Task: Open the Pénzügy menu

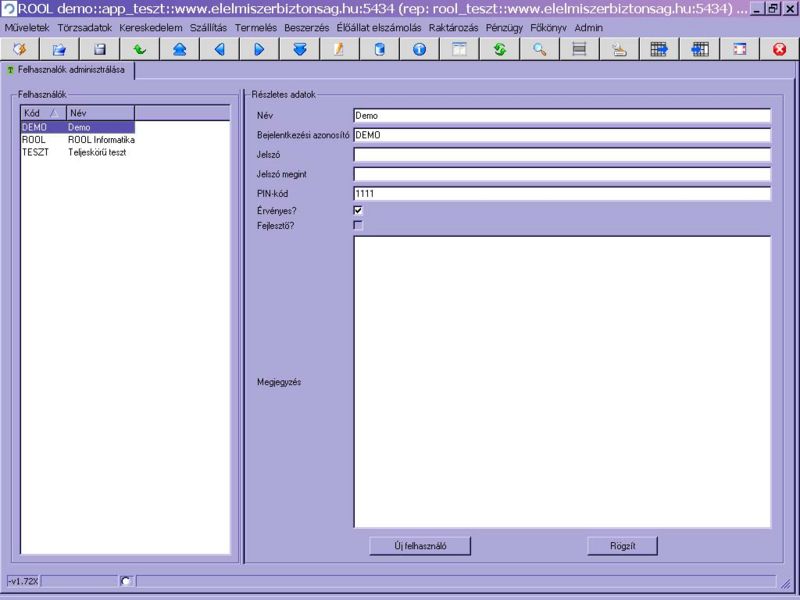Action: pyautogui.click(x=505, y=28)
